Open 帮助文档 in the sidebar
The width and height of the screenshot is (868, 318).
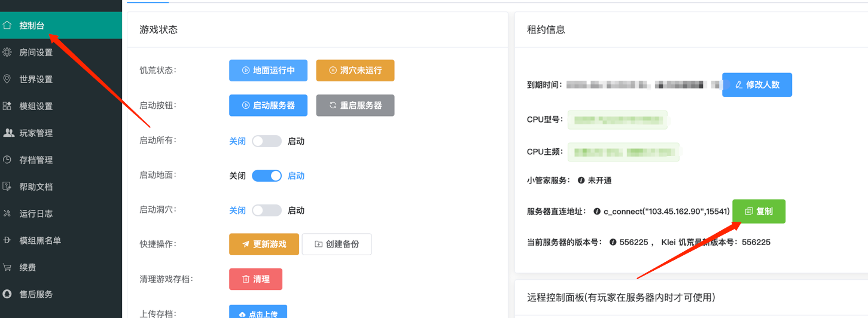[36, 186]
